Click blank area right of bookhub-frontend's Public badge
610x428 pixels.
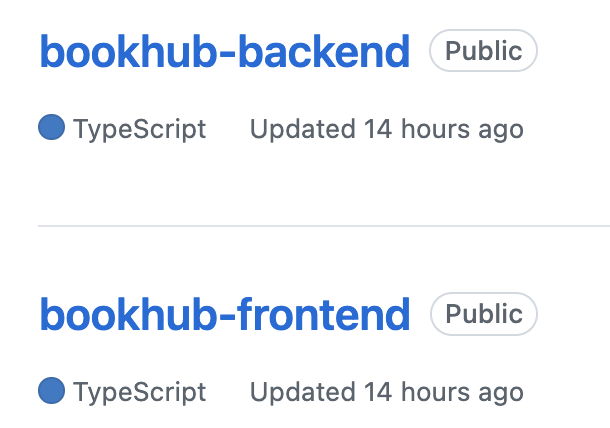(574, 314)
